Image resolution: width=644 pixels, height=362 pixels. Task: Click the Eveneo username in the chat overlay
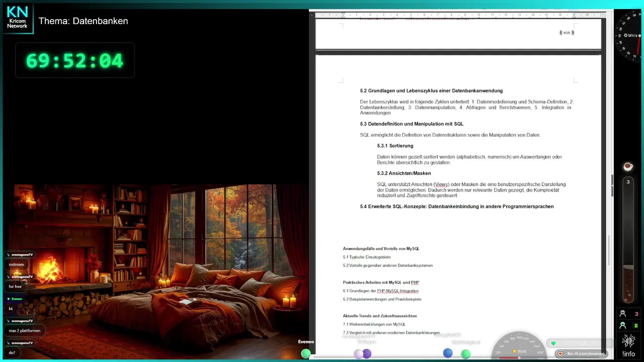click(17, 299)
